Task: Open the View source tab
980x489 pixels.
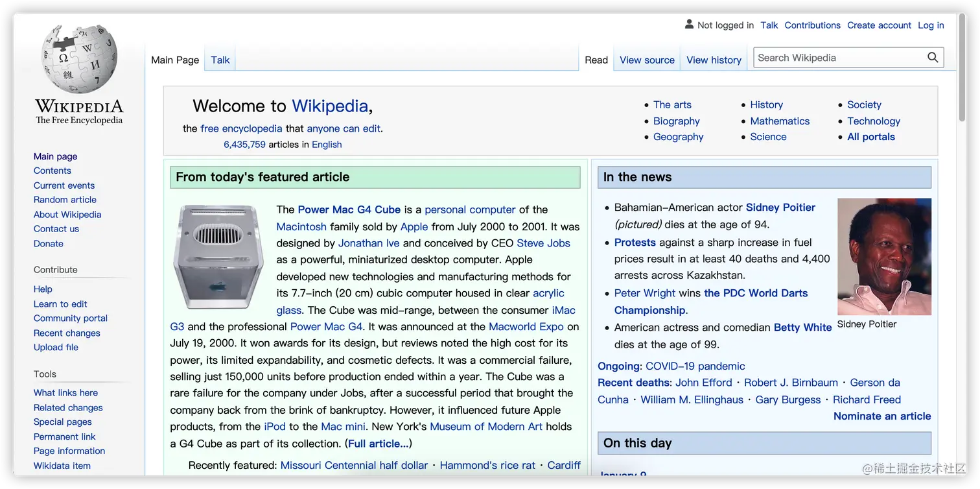Action: [647, 60]
